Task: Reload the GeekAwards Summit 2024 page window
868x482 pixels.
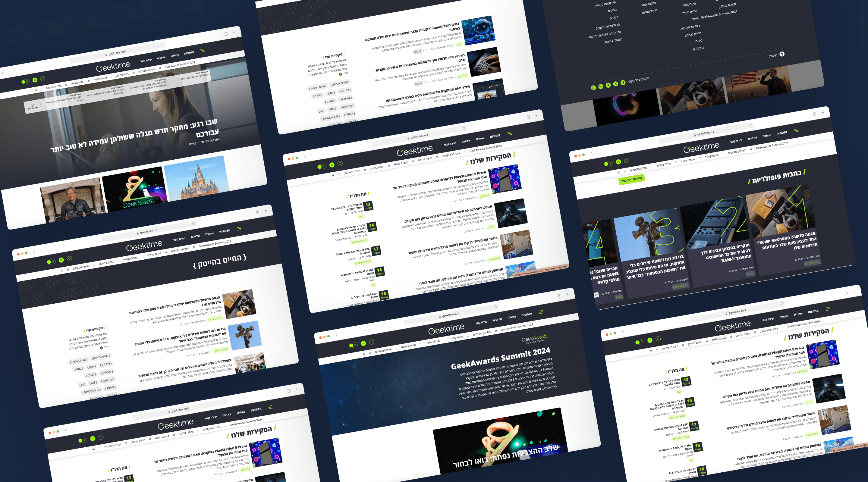Action: pos(496,306)
